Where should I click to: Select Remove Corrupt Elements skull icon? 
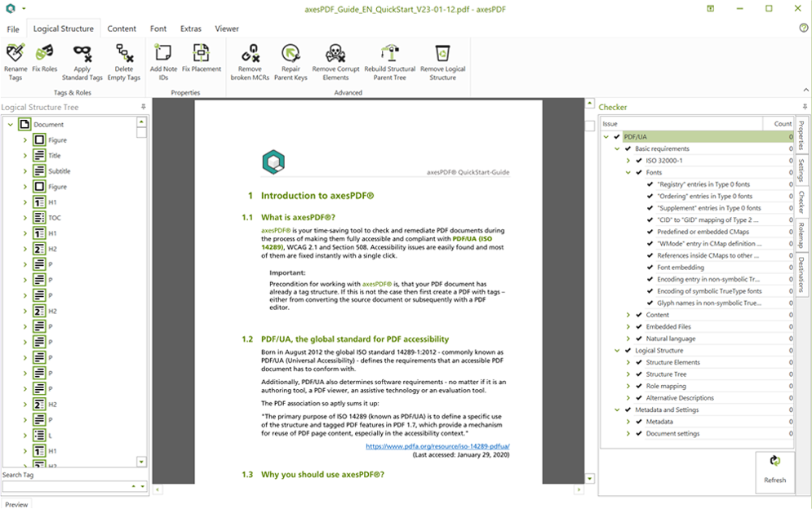click(335, 54)
